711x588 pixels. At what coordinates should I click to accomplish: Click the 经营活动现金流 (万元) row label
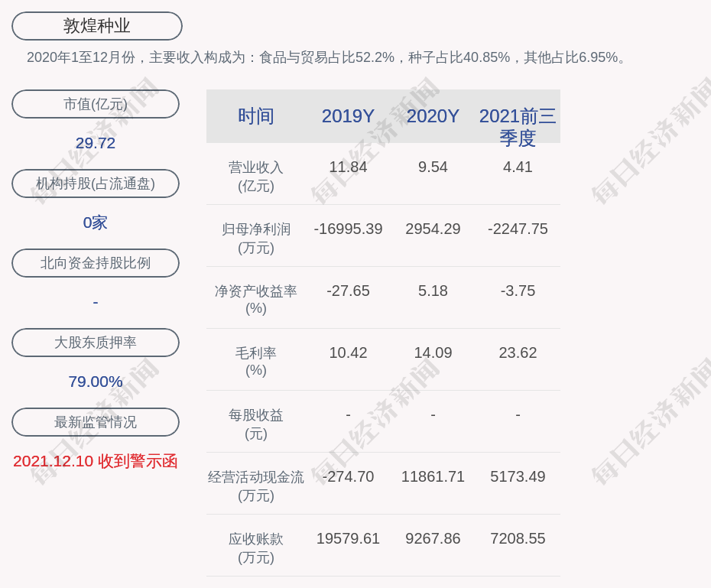click(x=256, y=486)
